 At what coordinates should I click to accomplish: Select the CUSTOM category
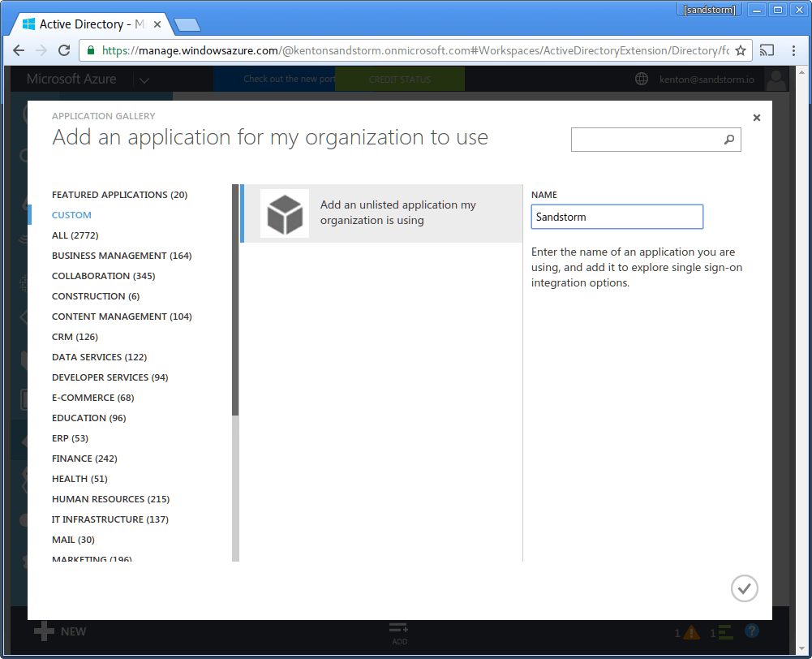(71, 215)
